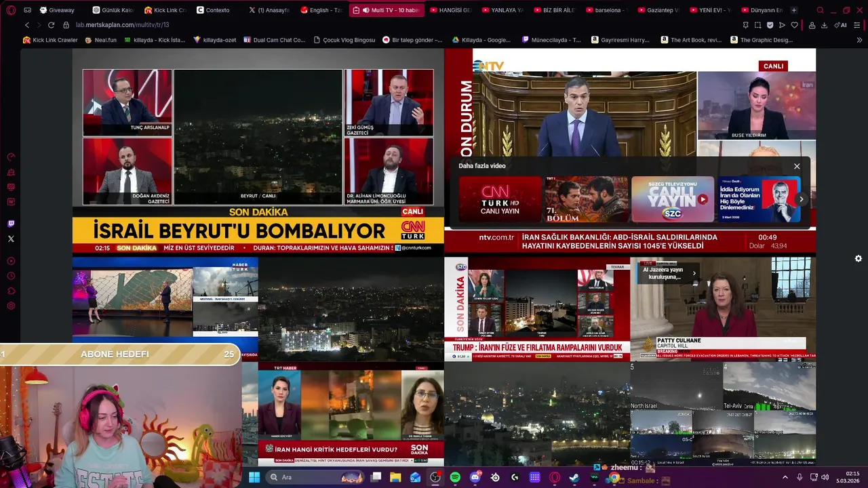Open Twitch from the Opera sidebar
This screenshot has width=868, height=488.
tap(11, 224)
